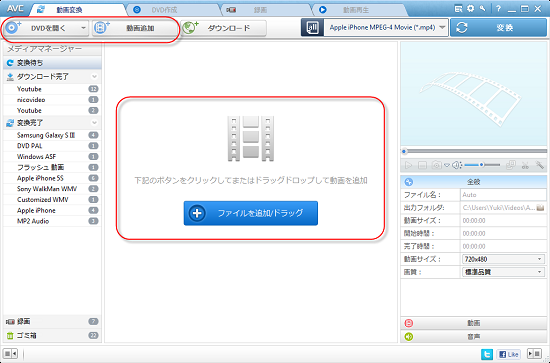This screenshot has height=363, width=550.
Task: Open the arrow beside DVDを開く
Action: 83,28
